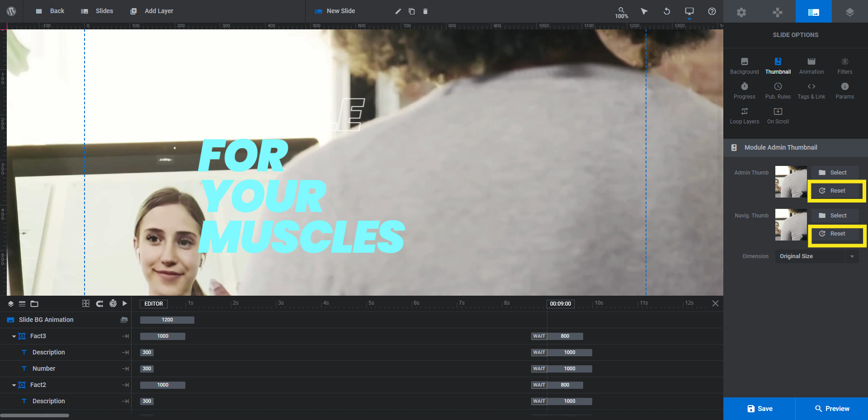The height and width of the screenshot is (420, 868).
Task: Save the slider module
Action: coord(759,409)
